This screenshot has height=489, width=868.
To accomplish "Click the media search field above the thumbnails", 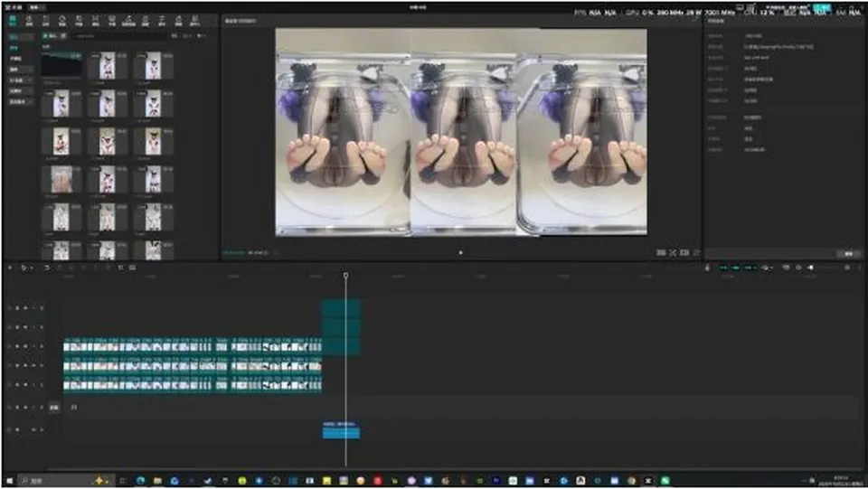I will point(119,36).
